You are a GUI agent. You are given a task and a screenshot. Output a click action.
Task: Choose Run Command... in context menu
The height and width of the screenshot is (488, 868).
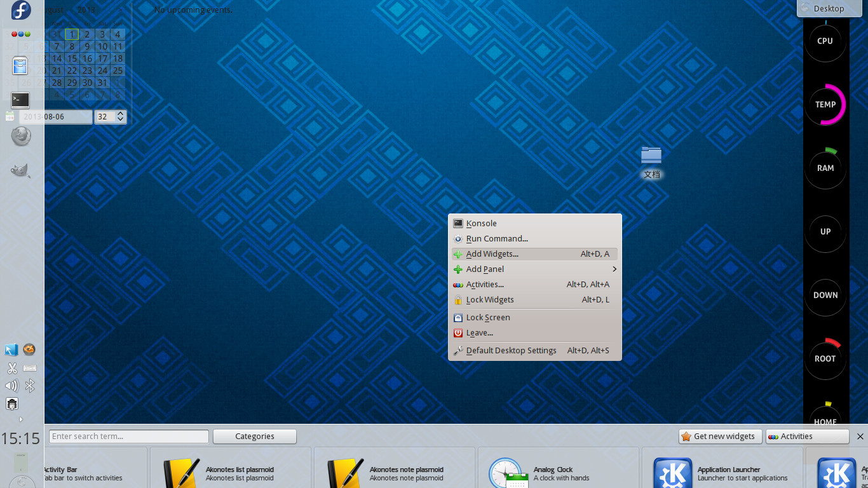click(534, 238)
